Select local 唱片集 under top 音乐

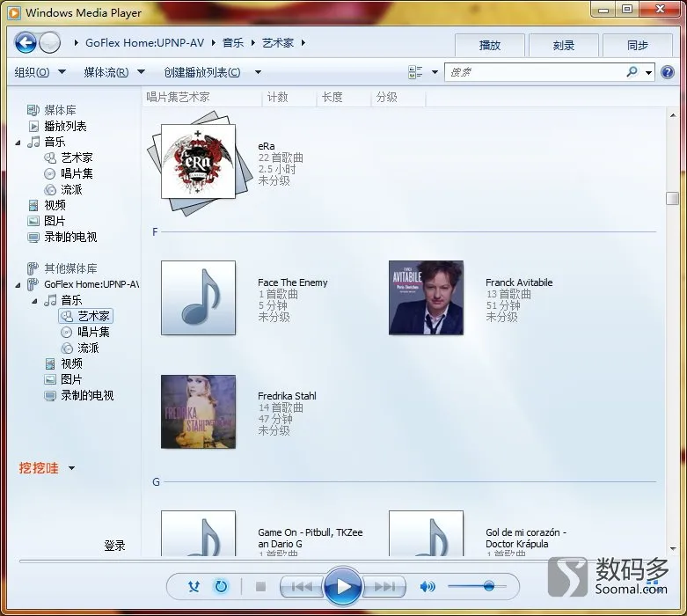pyautogui.click(x=77, y=173)
